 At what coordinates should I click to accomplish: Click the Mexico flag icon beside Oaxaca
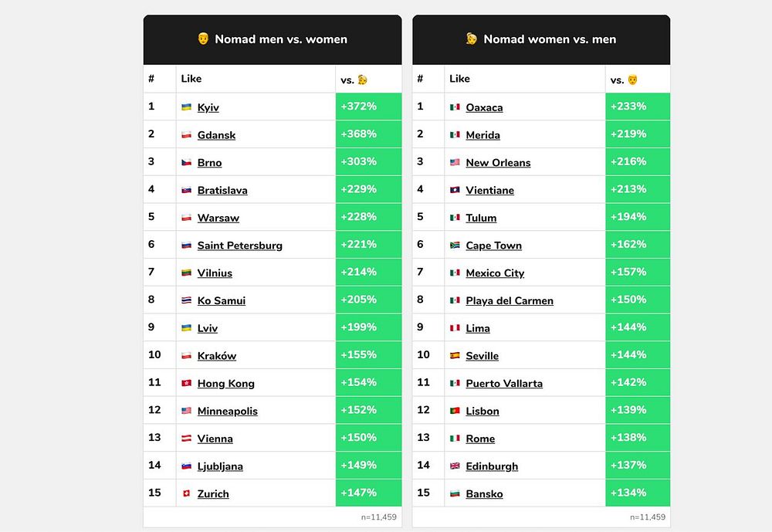(455, 107)
